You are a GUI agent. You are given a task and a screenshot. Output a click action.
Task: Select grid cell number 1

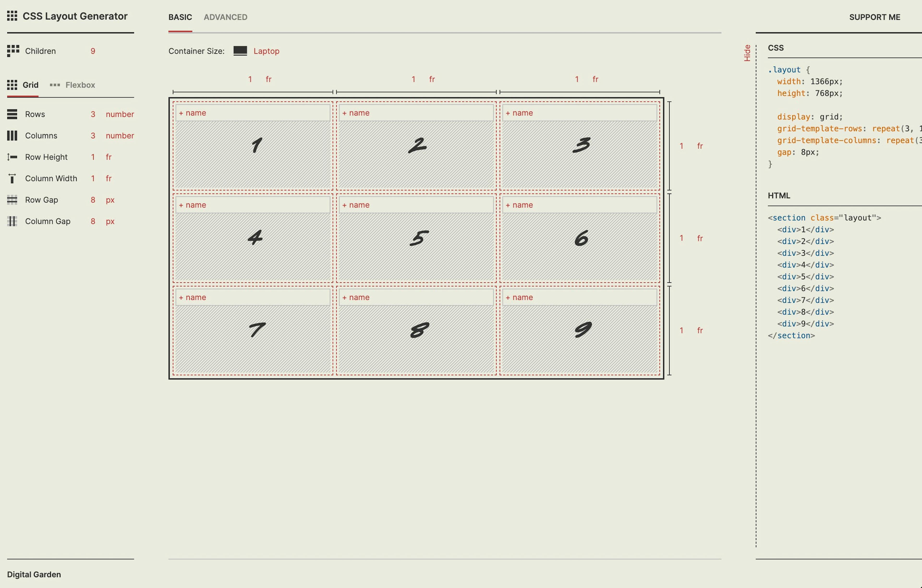[x=253, y=146]
